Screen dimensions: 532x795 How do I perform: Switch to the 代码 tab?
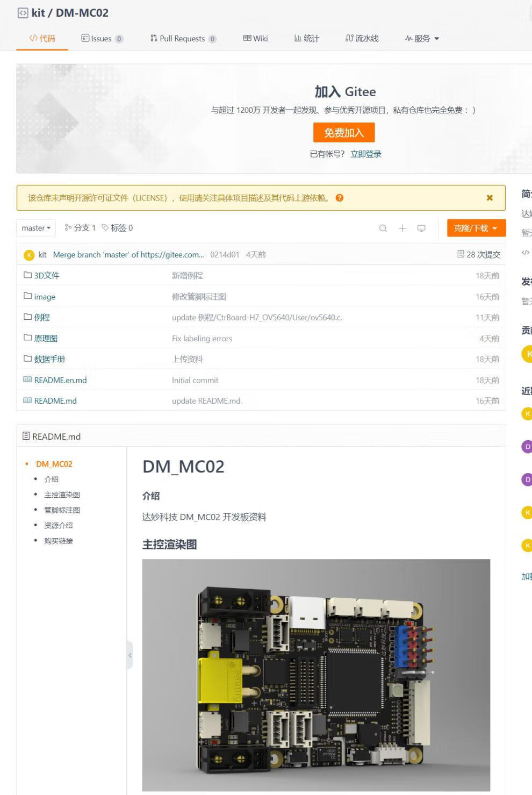click(x=42, y=38)
